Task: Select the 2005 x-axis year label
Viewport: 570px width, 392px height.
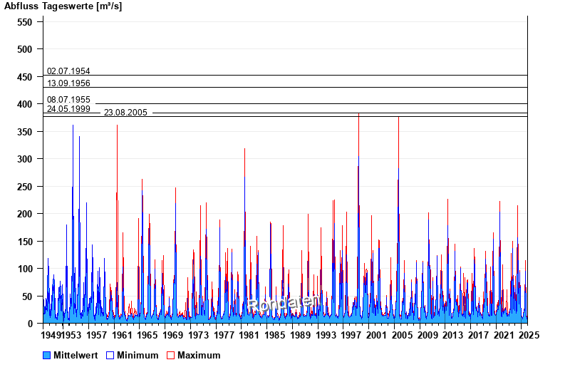Action: click(x=402, y=335)
